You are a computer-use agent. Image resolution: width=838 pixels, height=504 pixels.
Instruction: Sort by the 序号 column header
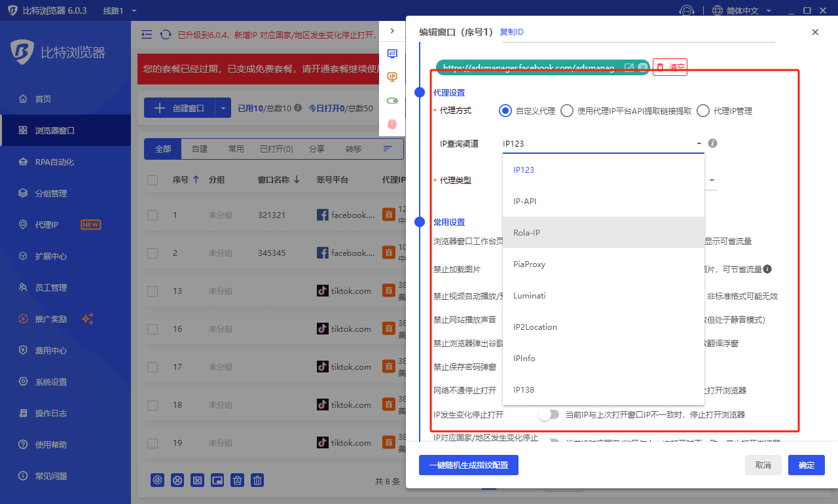coord(186,180)
